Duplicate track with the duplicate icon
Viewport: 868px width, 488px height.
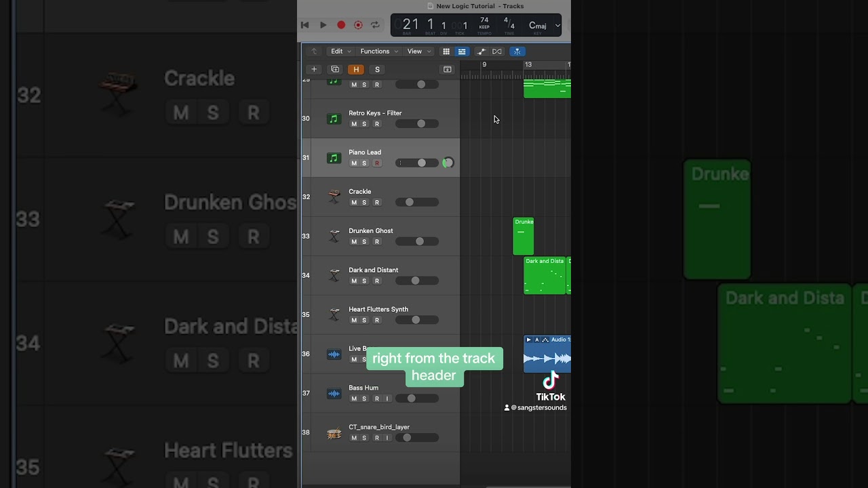[335, 69]
